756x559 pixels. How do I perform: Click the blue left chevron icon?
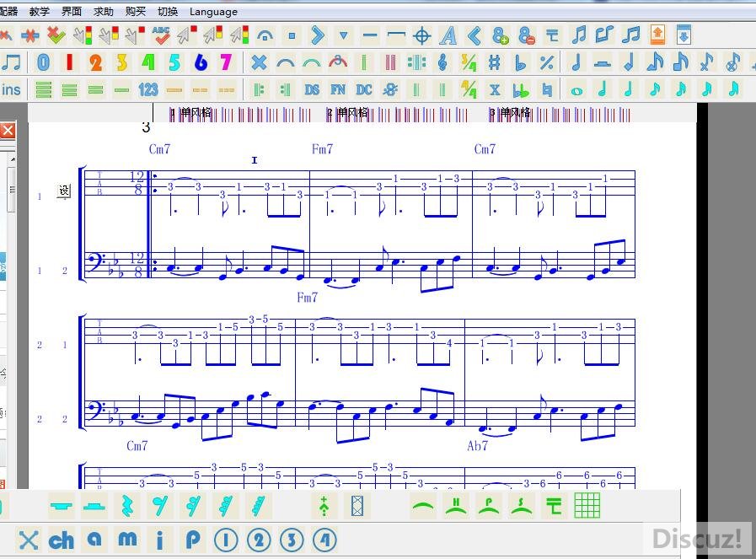point(474,35)
